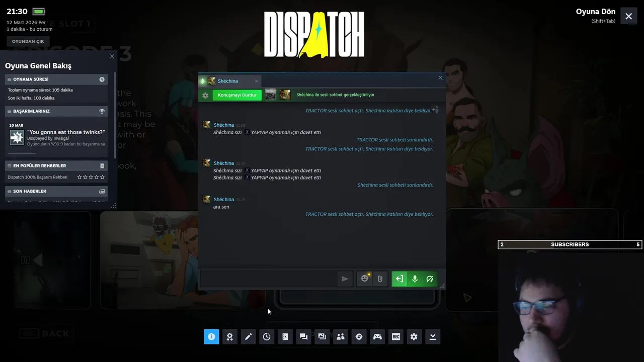Click emoji picker in chat
The width and height of the screenshot is (644, 362).
(x=365, y=279)
